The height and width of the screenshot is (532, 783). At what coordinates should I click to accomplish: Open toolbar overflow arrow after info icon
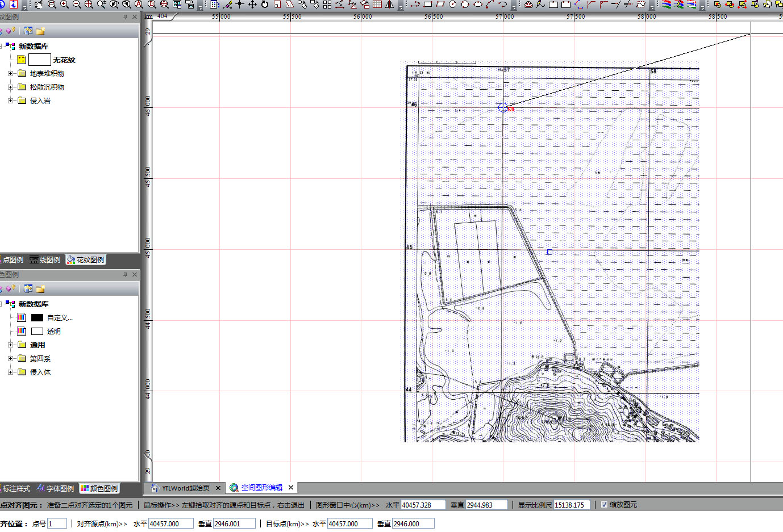point(24,6)
